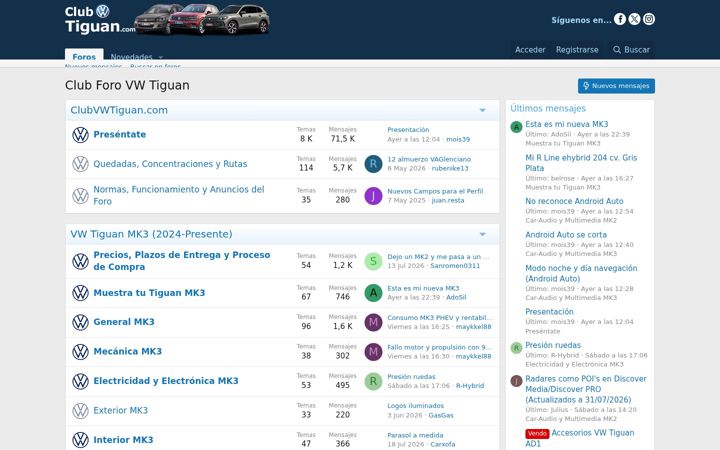Open sidebar No reconoce Android Auto thread
Screen dimensions: 720x450
[574, 201]
